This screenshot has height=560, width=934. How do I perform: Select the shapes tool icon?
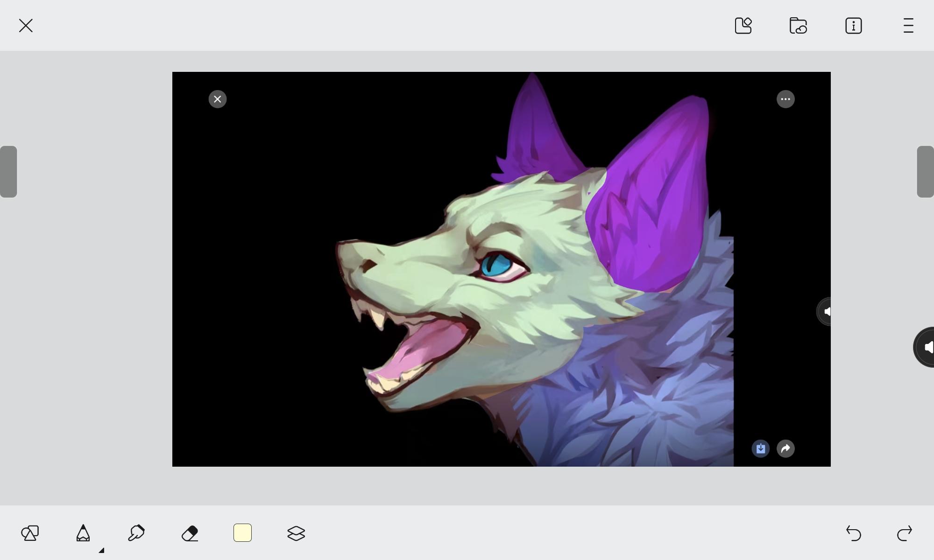(x=30, y=533)
